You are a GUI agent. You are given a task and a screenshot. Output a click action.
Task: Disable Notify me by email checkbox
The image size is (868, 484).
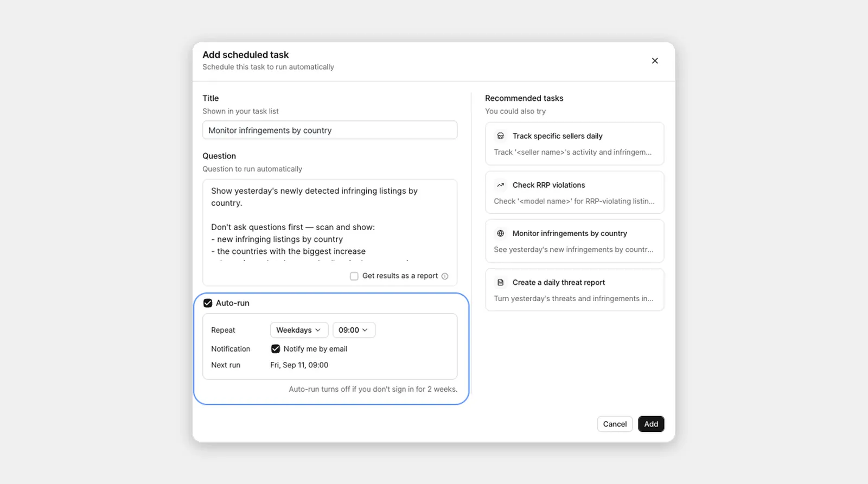click(x=276, y=349)
